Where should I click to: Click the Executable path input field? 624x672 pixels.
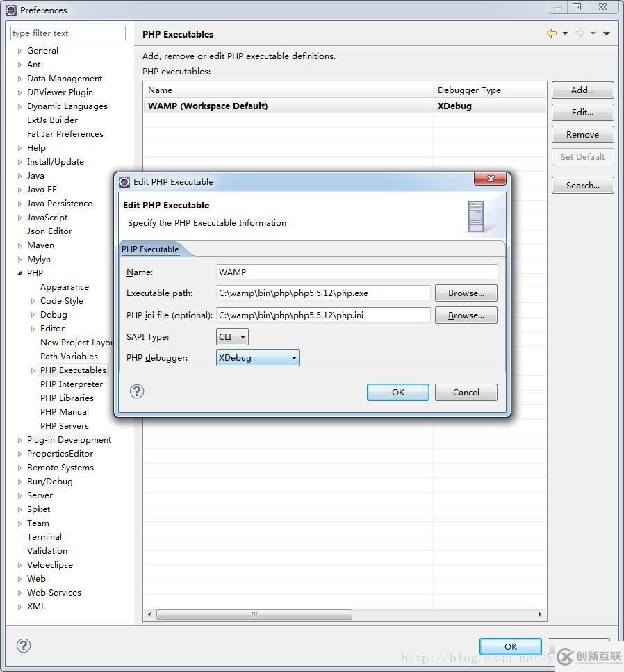(323, 293)
